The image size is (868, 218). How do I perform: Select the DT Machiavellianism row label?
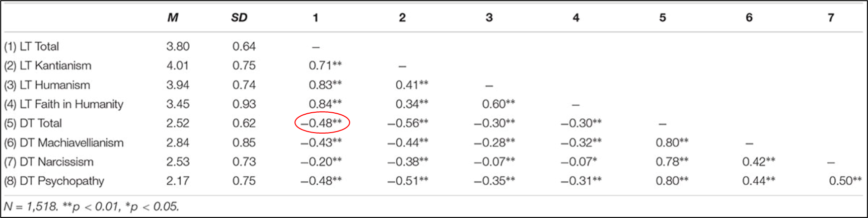(64, 143)
